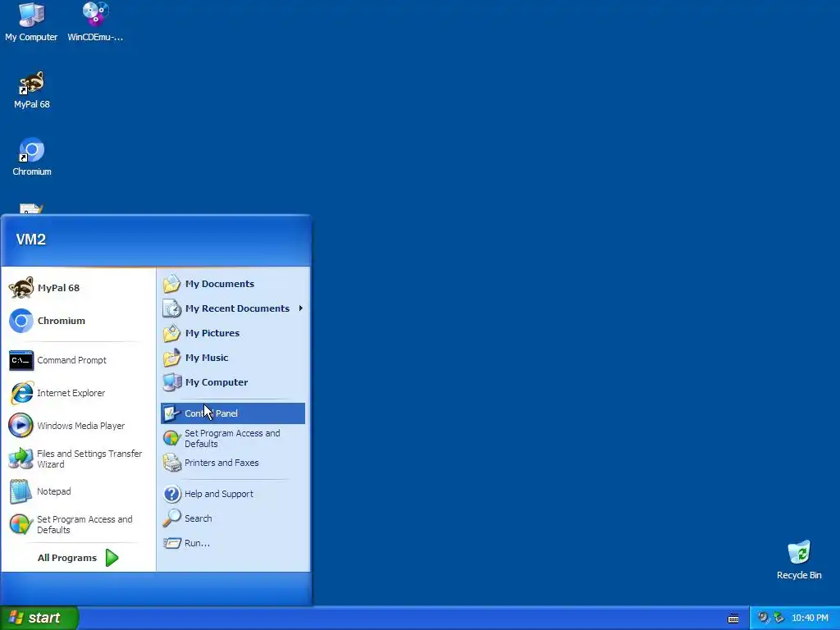Image resolution: width=840 pixels, height=630 pixels.
Task: Select the WinCDEmu desktop icon
Action: tap(95, 22)
